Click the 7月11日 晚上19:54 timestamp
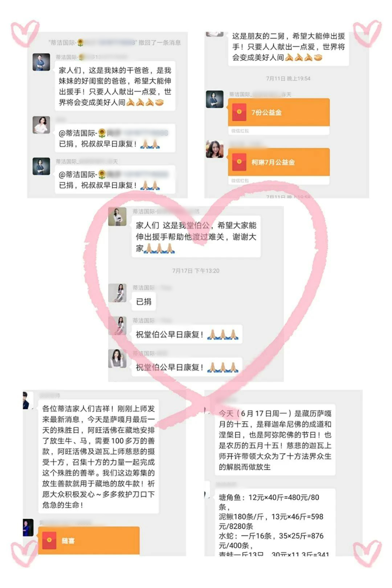392x588 pixels. pos(288,78)
